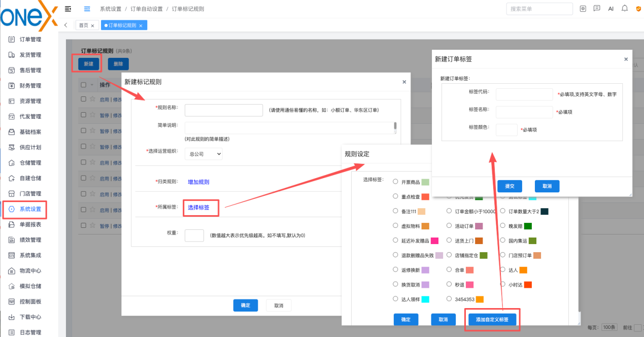644x337 pixels.
Task: Click the tab bar back arrow
Action: [65, 25]
